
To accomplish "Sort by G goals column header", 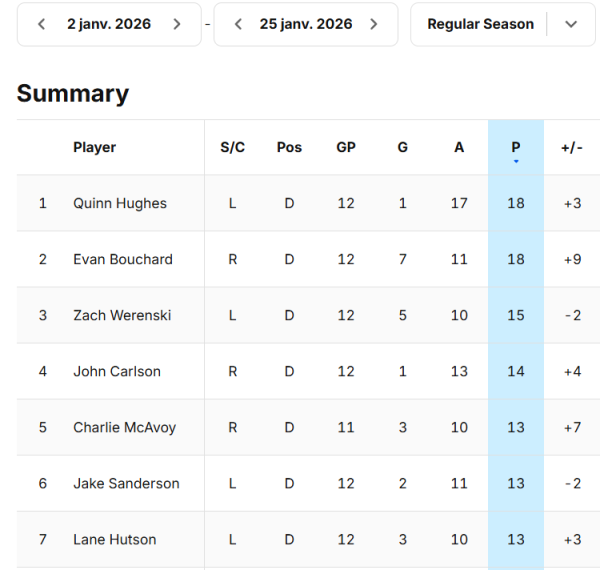I will coord(402,147).
